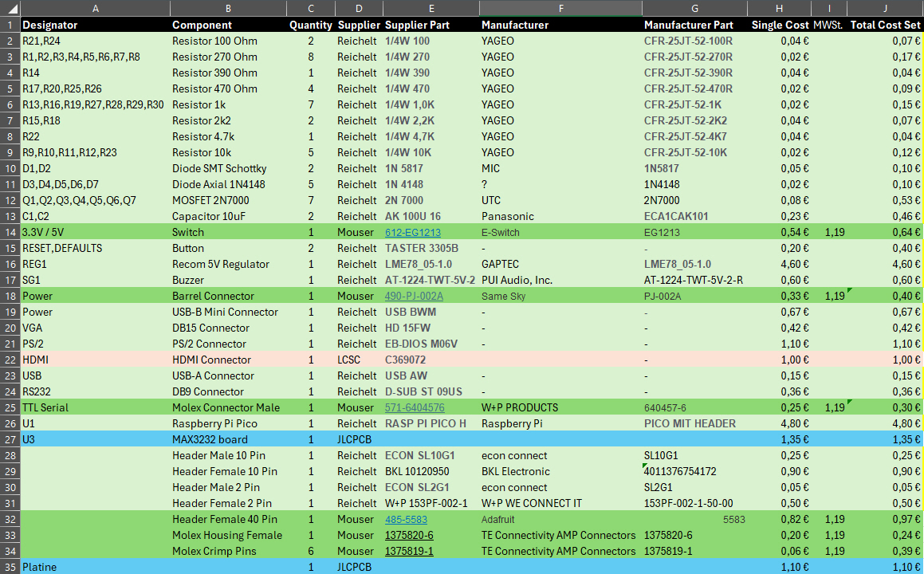This screenshot has width=924, height=574.
Task: Select cell PUI Audio, Inc.
Action: (x=560, y=280)
